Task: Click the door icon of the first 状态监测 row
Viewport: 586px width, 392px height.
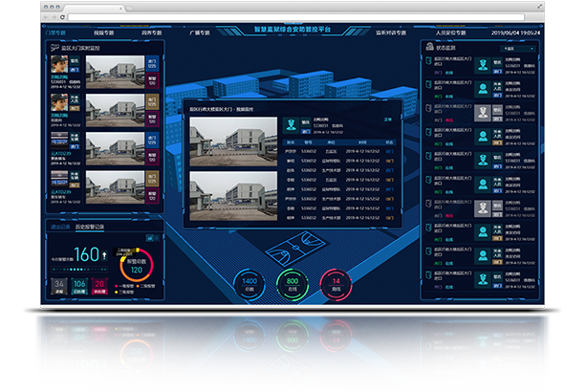Action: coord(428,62)
